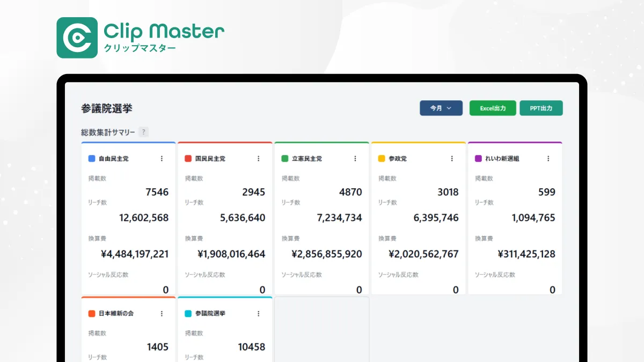Click the yellow 参政党 color swatch

[382, 159]
